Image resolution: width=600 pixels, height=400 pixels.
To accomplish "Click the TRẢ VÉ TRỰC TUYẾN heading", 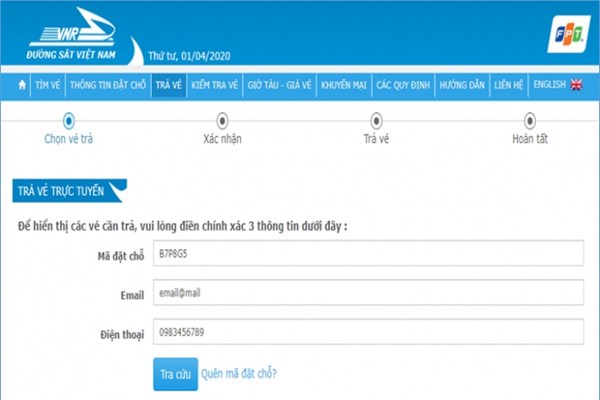I will (61, 191).
